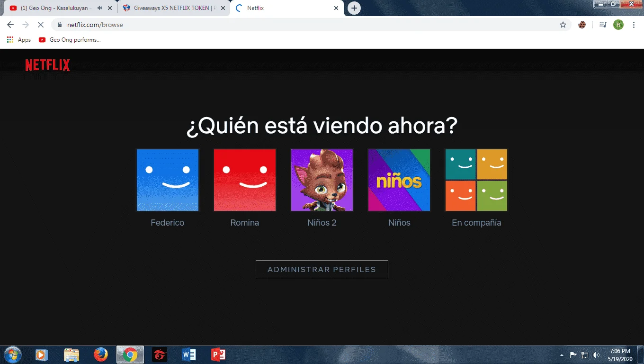This screenshot has height=364, width=644.
Task: Open the Action Center flag icon
Action: click(573, 355)
